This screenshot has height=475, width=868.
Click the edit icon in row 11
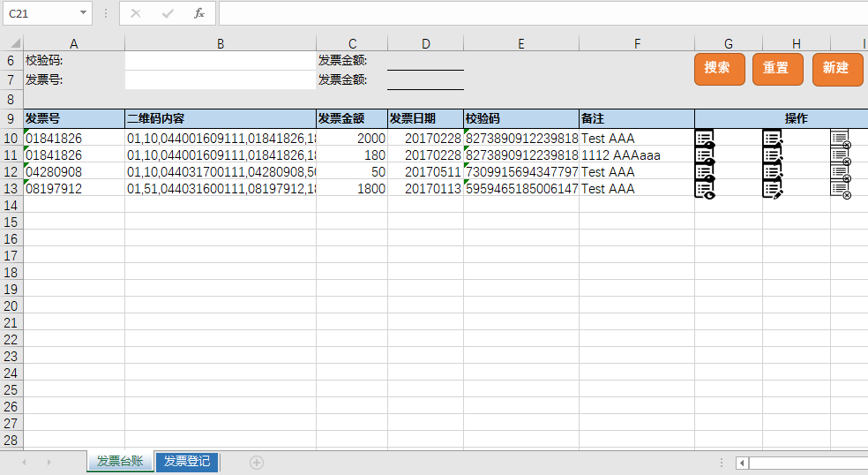click(772, 155)
